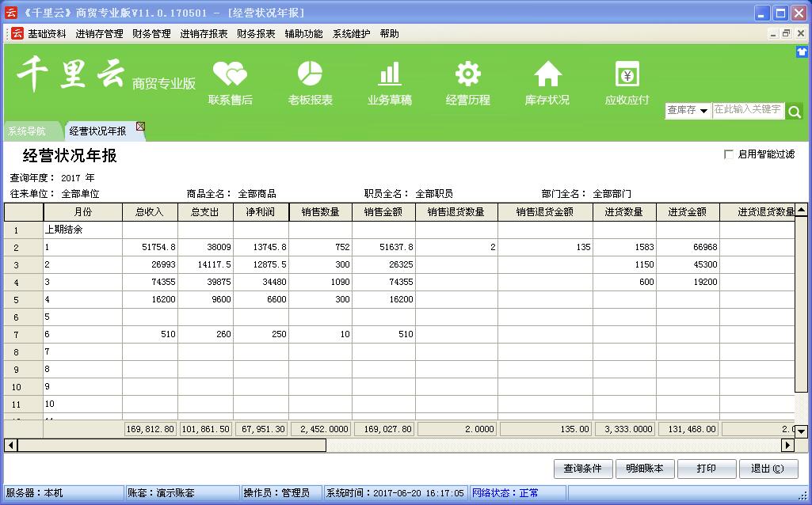Enable the 启用智能过滤 checkbox

coord(729,154)
